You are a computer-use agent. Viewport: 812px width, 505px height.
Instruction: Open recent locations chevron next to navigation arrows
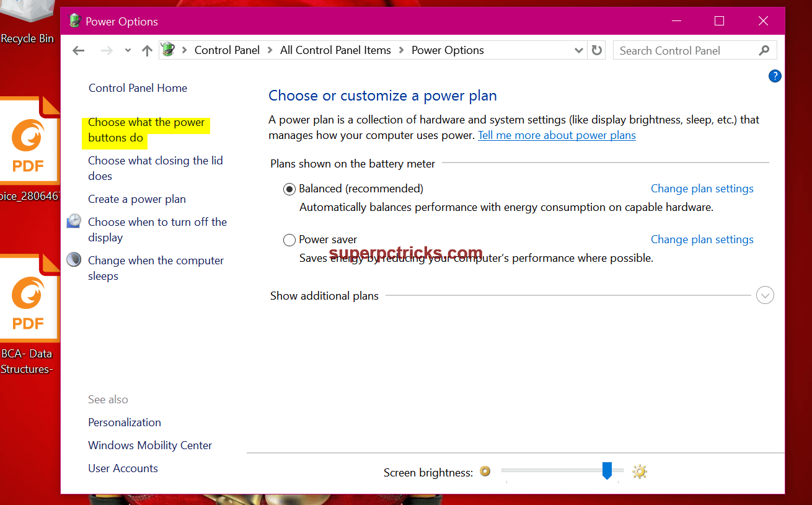[127, 50]
